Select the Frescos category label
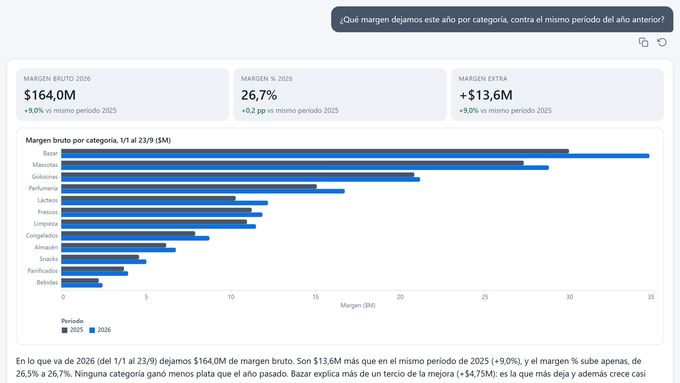Viewport: 680px width, 383px height. pos(48,212)
